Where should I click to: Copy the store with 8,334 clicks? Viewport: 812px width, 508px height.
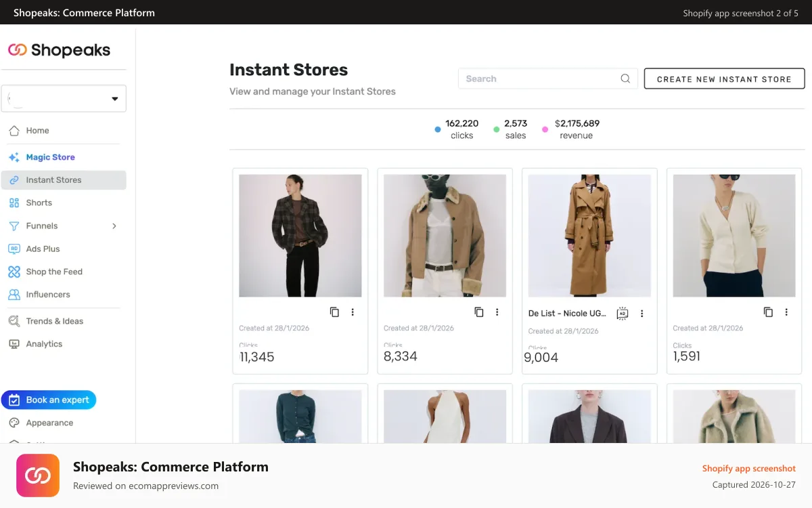coord(479,312)
